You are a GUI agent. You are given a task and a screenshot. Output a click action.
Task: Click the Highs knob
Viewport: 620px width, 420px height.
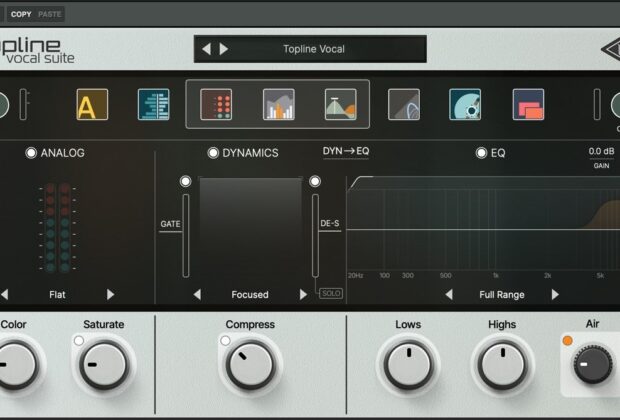pyautogui.click(x=502, y=365)
